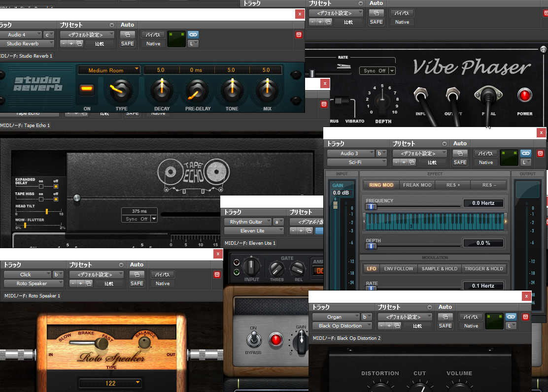This screenshot has height=392, width=548.
Task: Click the 0.0 Hertz frequency value field
Action: click(483, 203)
